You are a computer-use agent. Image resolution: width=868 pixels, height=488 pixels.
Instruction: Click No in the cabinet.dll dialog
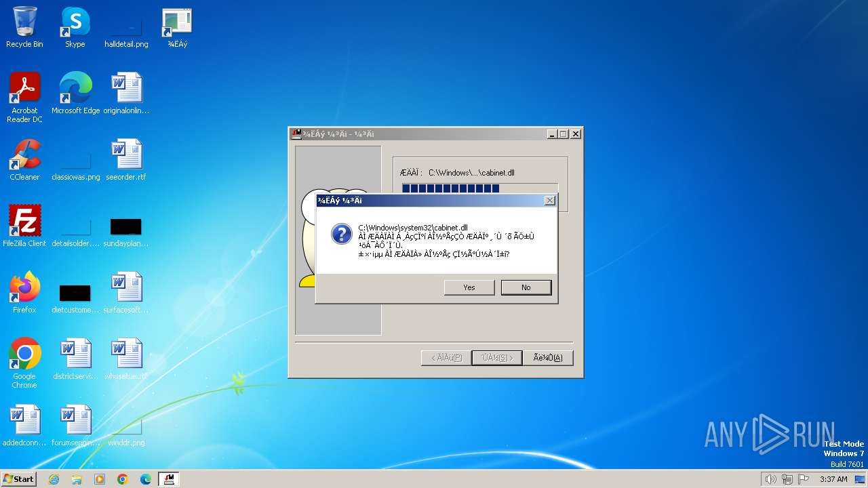point(526,287)
